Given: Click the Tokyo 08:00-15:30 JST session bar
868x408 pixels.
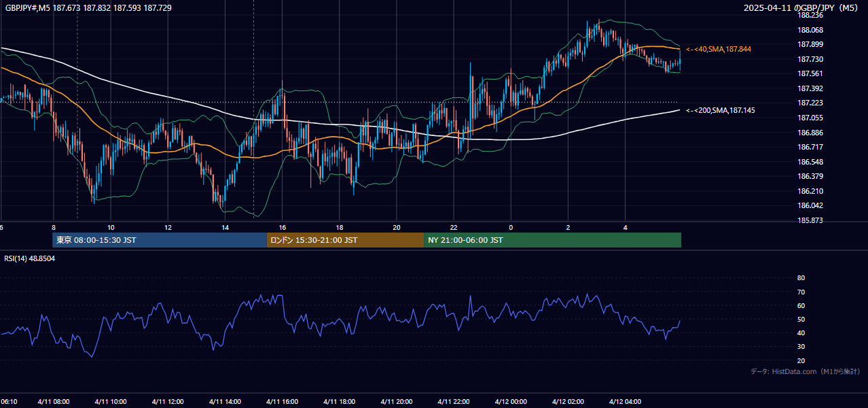Looking at the screenshot, I should [160, 240].
